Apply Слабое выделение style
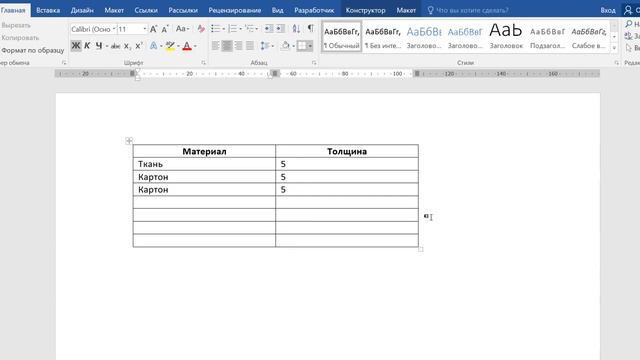The height and width of the screenshot is (360, 640). (589, 37)
